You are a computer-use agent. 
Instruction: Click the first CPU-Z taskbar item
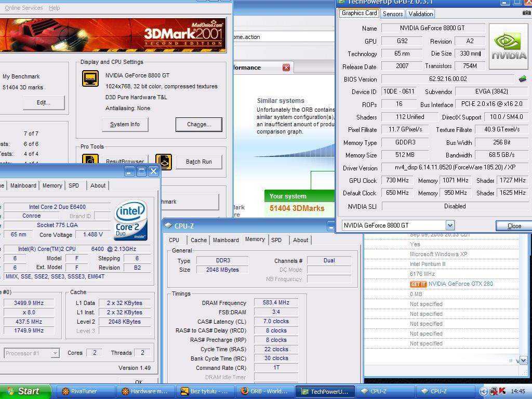pyautogui.click(x=385, y=391)
